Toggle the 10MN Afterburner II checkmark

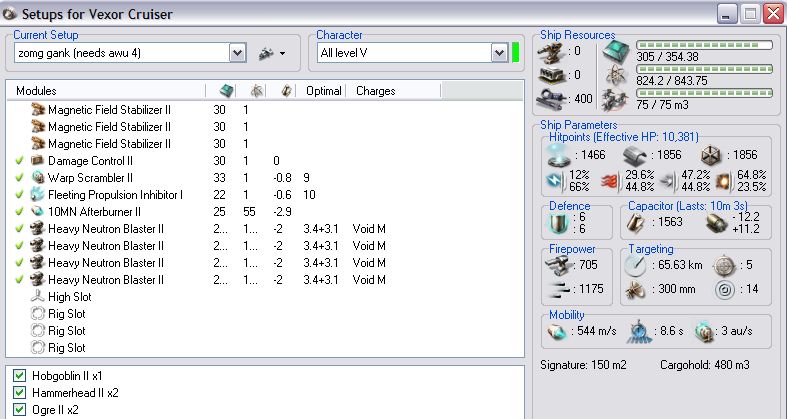coord(19,212)
